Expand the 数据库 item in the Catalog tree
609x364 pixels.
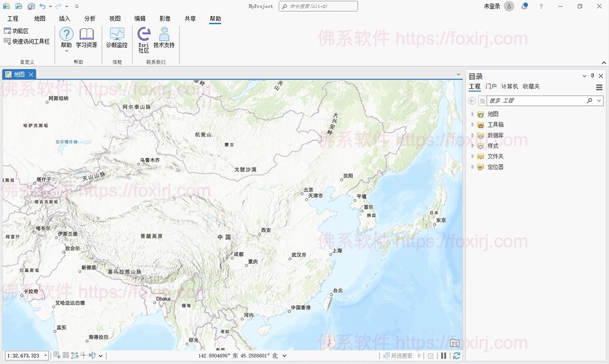pos(473,135)
